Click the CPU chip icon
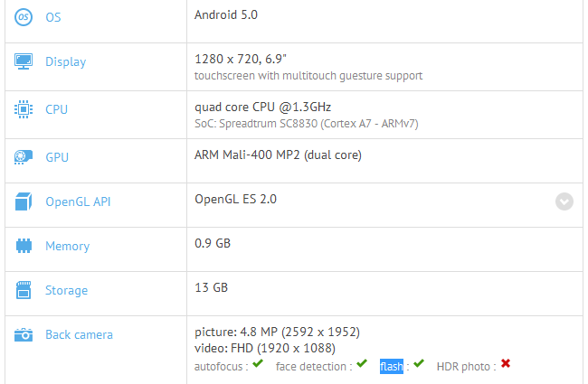Image resolution: width=588 pixels, height=384 pixels. pyautogui.click(x=24, y=109)
